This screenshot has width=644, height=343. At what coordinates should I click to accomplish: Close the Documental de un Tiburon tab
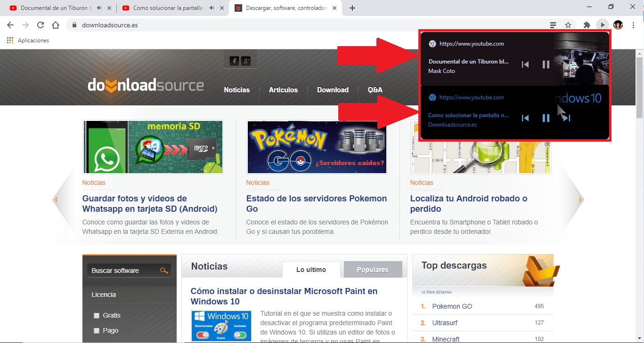(x=110, y=8)
